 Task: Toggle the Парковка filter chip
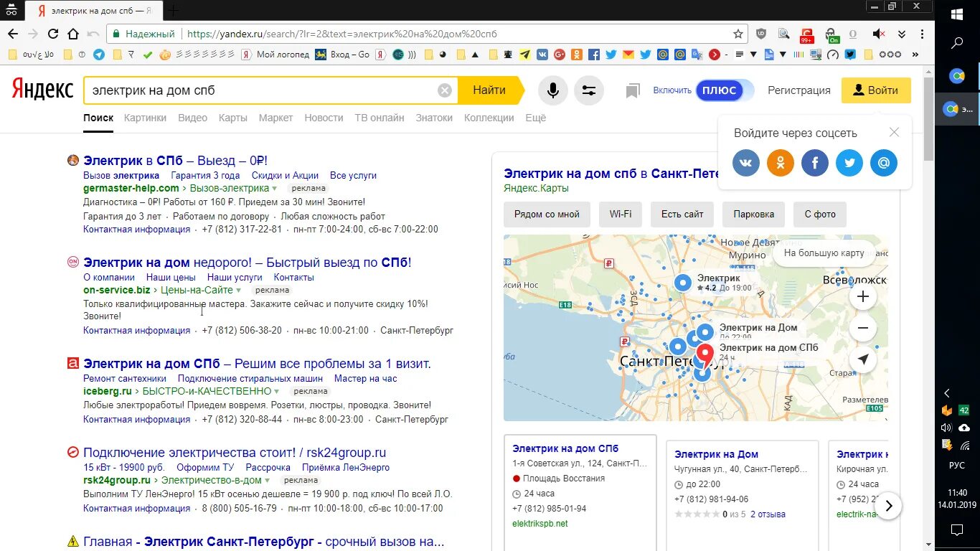(753, 214)
